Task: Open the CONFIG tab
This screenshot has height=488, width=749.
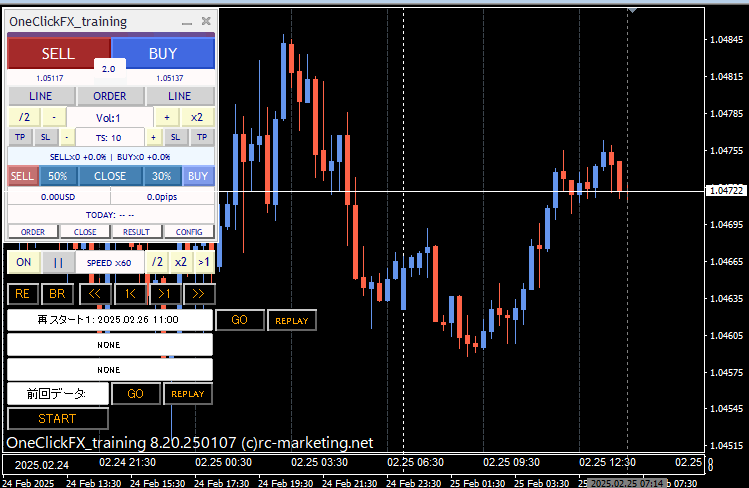Action: pyautogui.click(x=189, y=231)
